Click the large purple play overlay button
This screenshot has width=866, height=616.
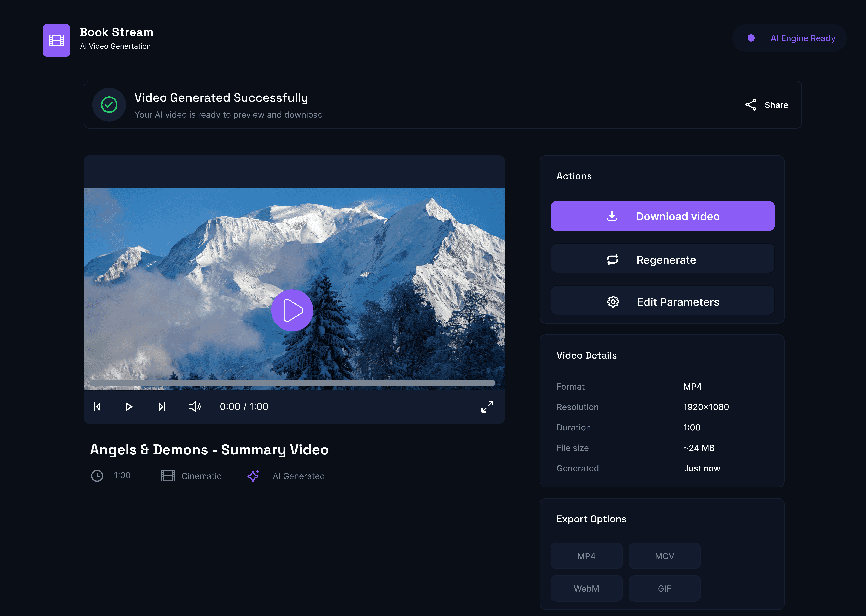point(292,310)
